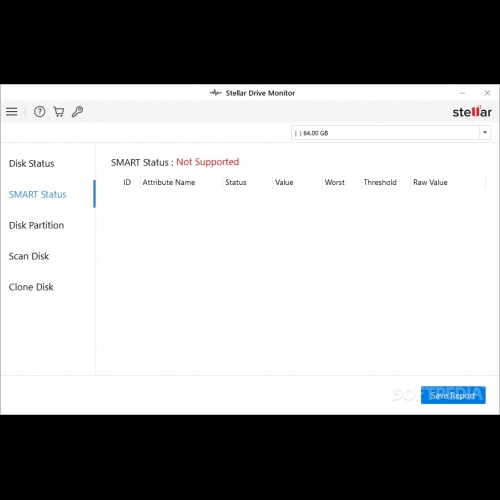Click the help question mark icon

tap(40, 112)
